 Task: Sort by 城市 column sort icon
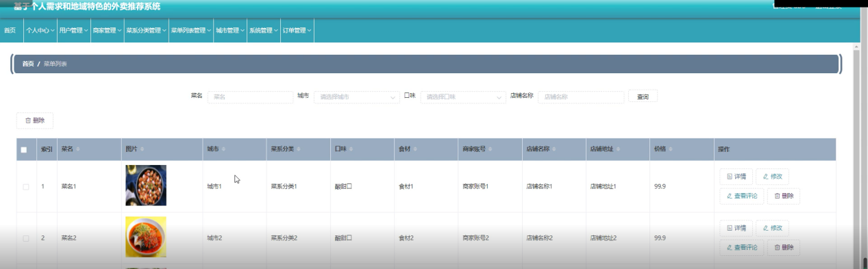coord(224,149)
